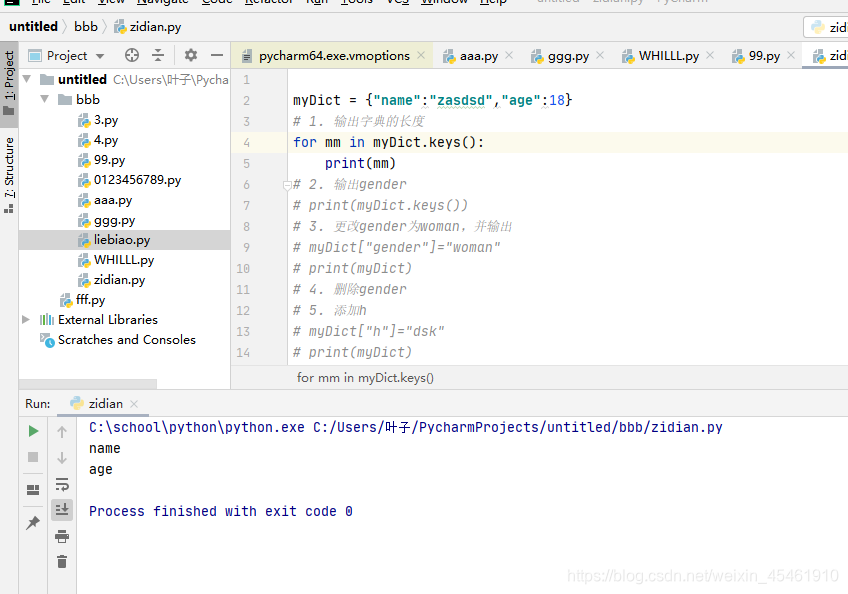
Task: Toggle scroll to end of output
Action: [x=62, y=510]
